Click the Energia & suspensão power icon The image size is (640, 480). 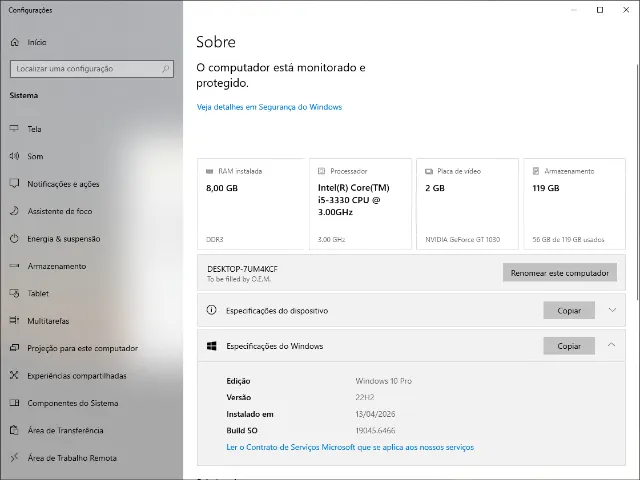(x=14, y=238)
